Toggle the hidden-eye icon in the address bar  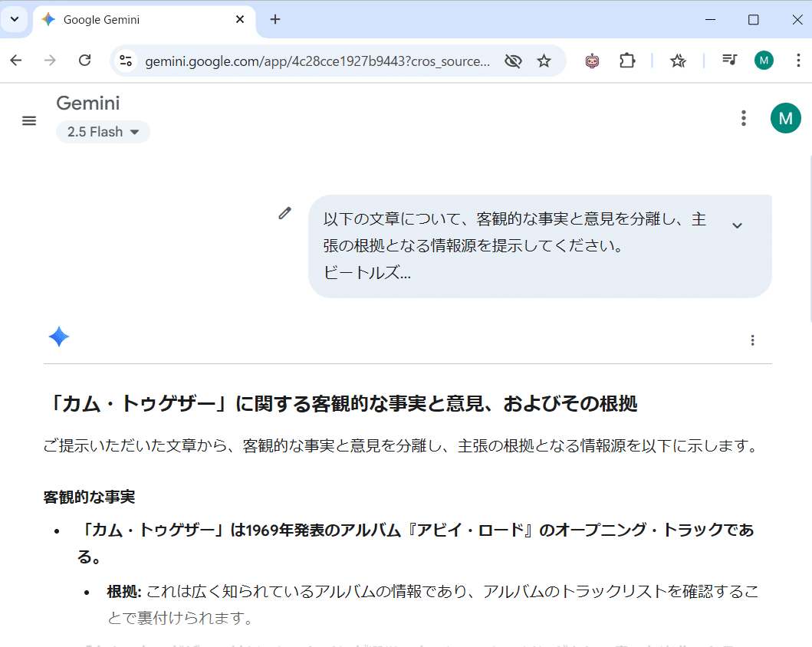[x=512, y=60]
